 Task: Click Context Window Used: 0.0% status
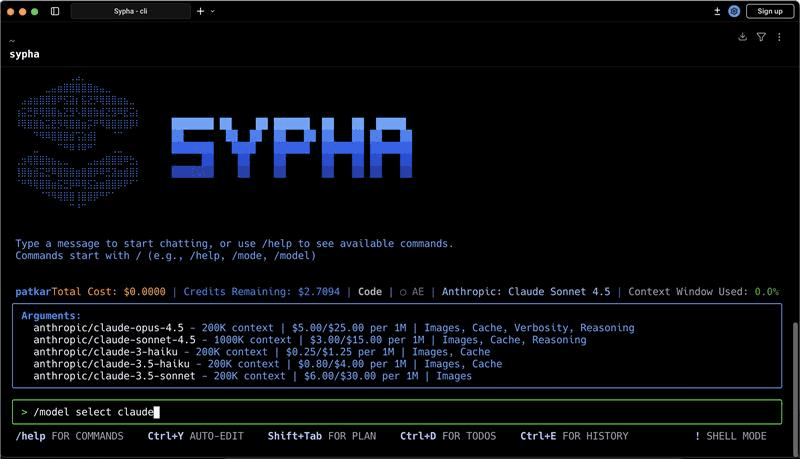(704, 292)
